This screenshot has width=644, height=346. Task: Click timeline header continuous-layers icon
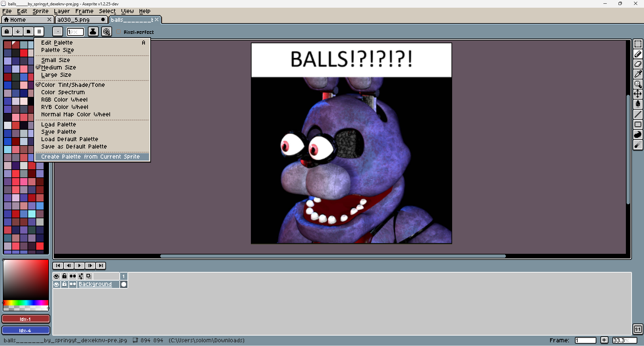[73, 276]
